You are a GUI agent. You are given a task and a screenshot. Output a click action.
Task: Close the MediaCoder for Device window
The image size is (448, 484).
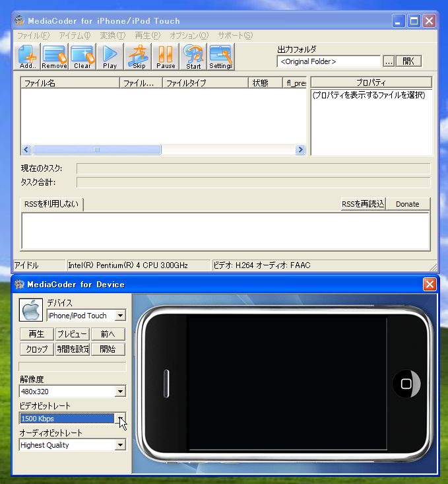click(430, 285)
